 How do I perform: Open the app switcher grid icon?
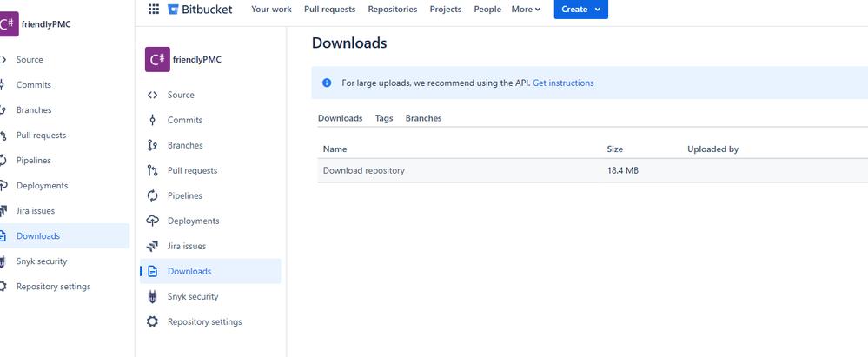(154, 9)
